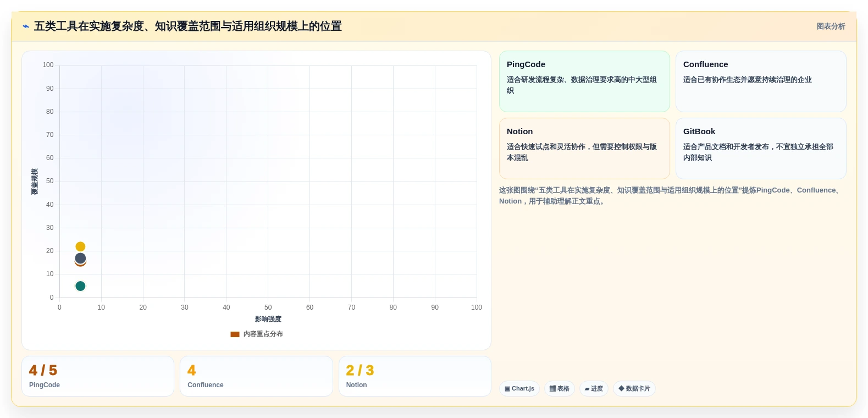Screen dimensions: 868x418
Task: Open the Notion description card
Action: click(584, 148)
